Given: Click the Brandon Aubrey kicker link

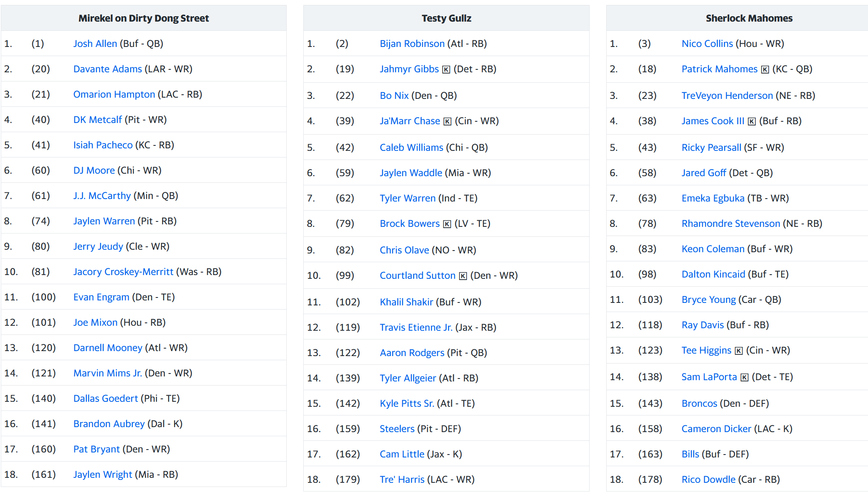Looking at the screenshot, I should point(109,424).
